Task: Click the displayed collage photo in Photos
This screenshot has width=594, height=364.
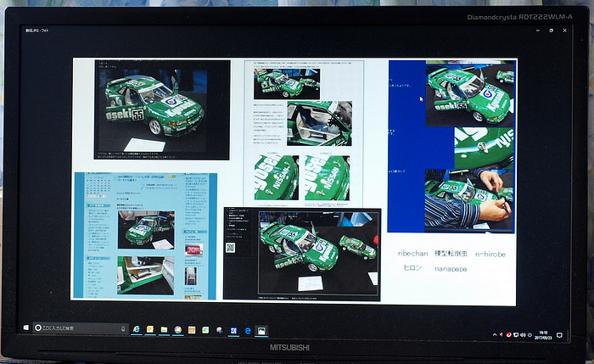Action: click(x=294, y=181)
